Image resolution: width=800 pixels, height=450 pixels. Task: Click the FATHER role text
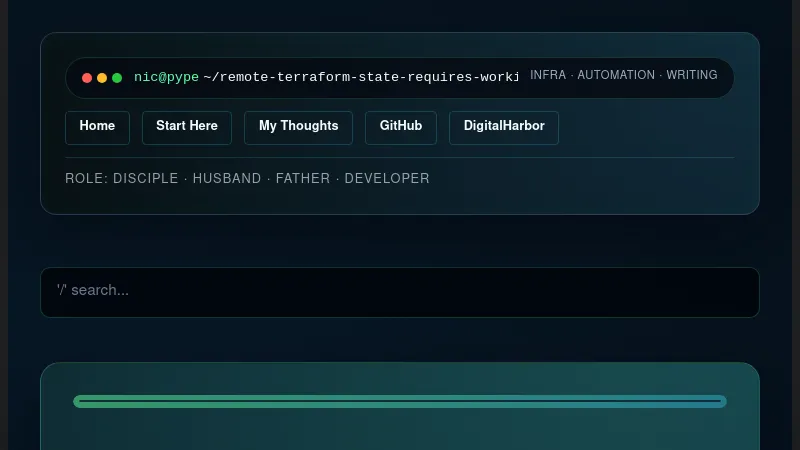pyautogui.click(x=303, y=179)
